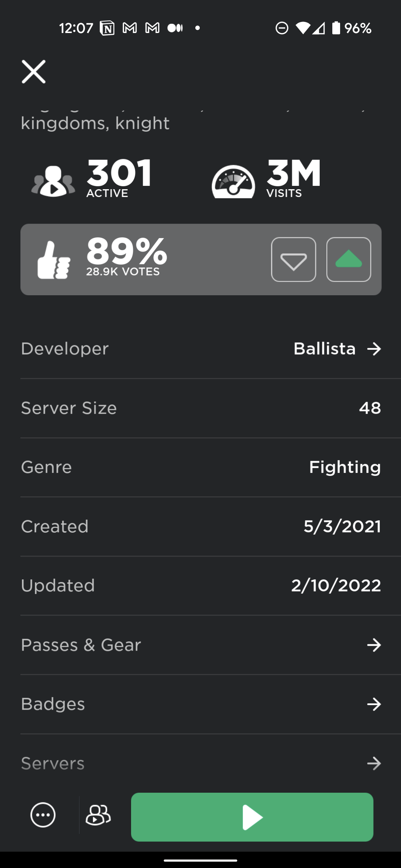401x868 pixels.
Task: Close the game details page
Action: pyautogui.click(x=33, y=72)
